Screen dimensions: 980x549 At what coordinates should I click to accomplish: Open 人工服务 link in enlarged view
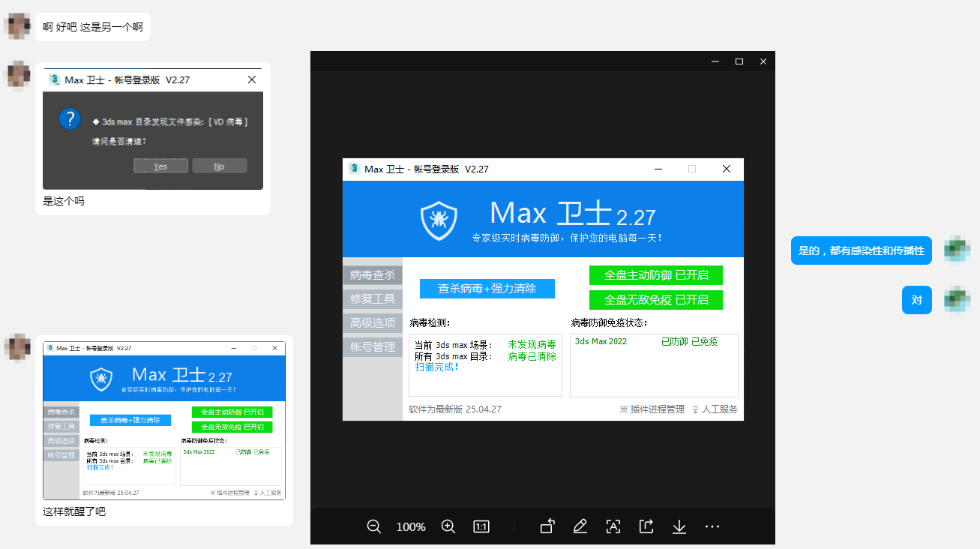click(715, 409)
